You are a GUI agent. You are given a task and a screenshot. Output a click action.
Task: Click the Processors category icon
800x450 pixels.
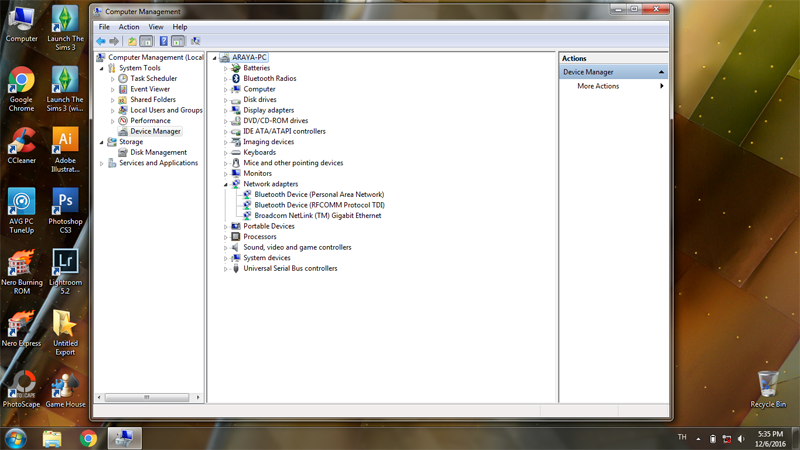tap(236, 237)
